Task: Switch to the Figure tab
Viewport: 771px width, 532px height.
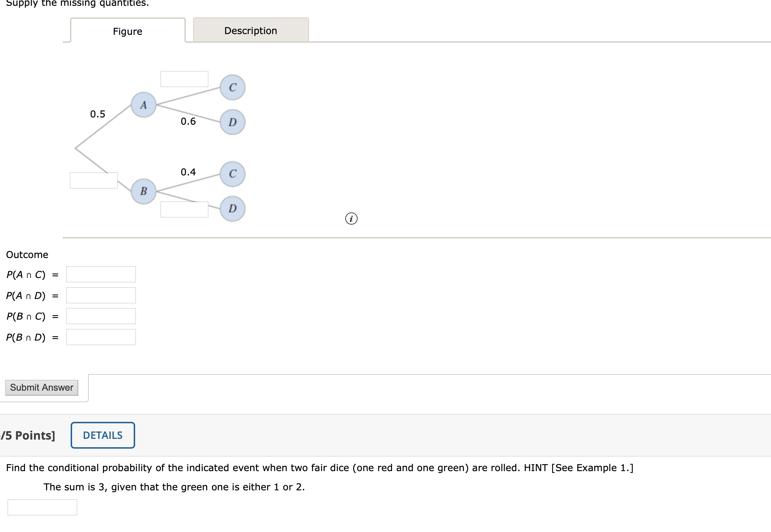Action: click(x=127, y=32)
